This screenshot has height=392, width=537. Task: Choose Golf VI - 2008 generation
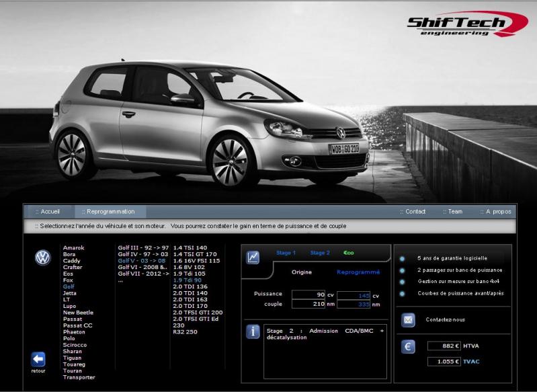(x=142, y=268)
